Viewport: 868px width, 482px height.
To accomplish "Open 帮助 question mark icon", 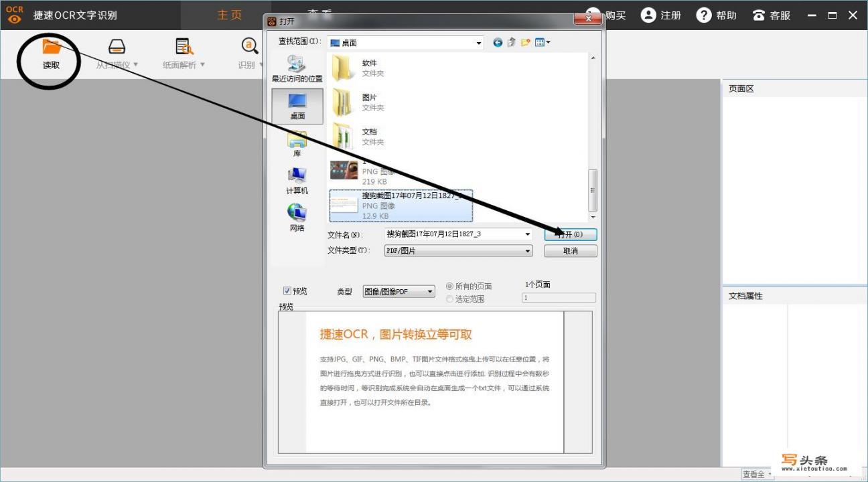I will point(703,15).
